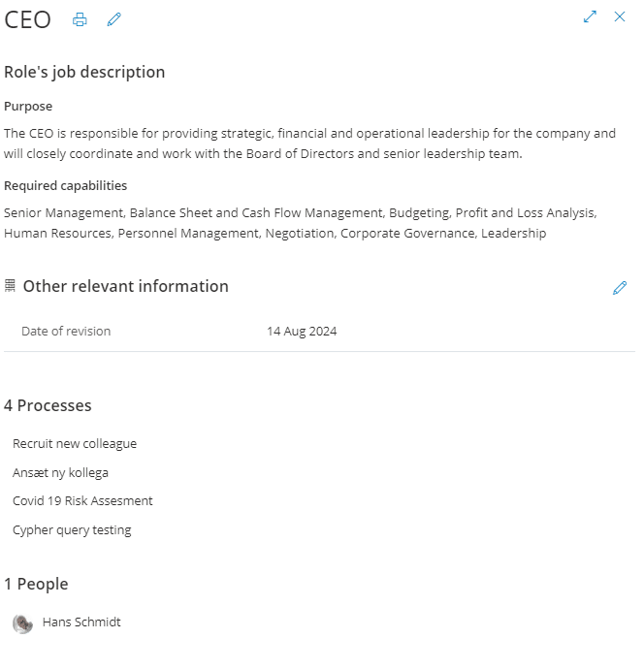644x670 pixels.
Task: Close the CEO role panel
Action: tap(620, 16)
